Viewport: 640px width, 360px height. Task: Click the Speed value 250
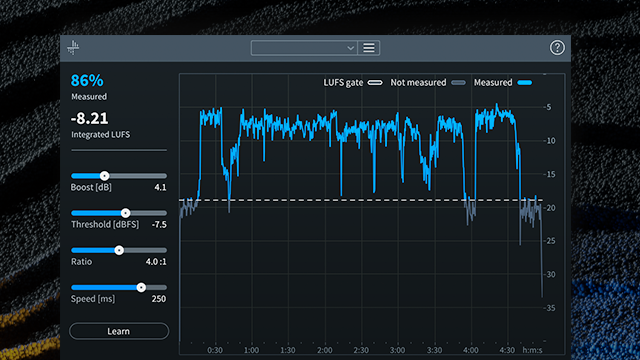click(159, 299)
